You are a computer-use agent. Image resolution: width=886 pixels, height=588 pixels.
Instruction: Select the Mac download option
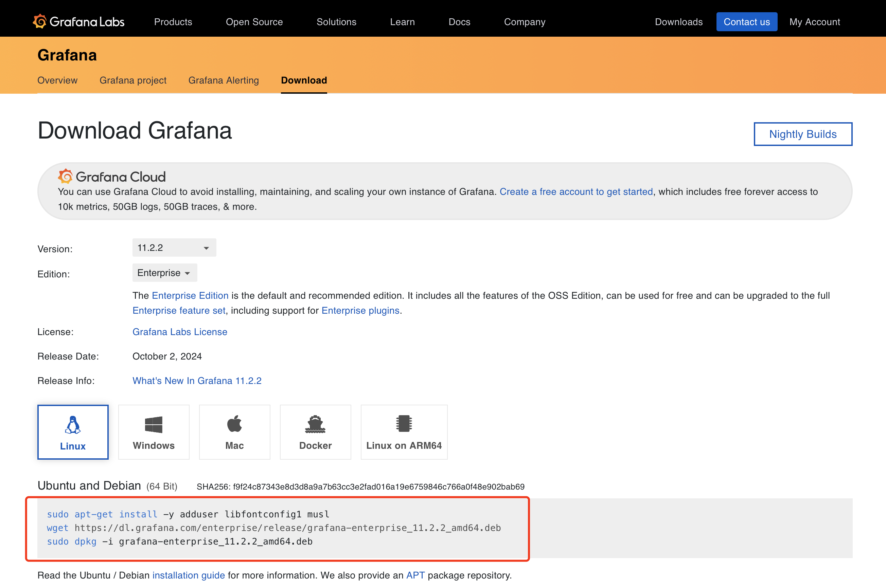234,431
